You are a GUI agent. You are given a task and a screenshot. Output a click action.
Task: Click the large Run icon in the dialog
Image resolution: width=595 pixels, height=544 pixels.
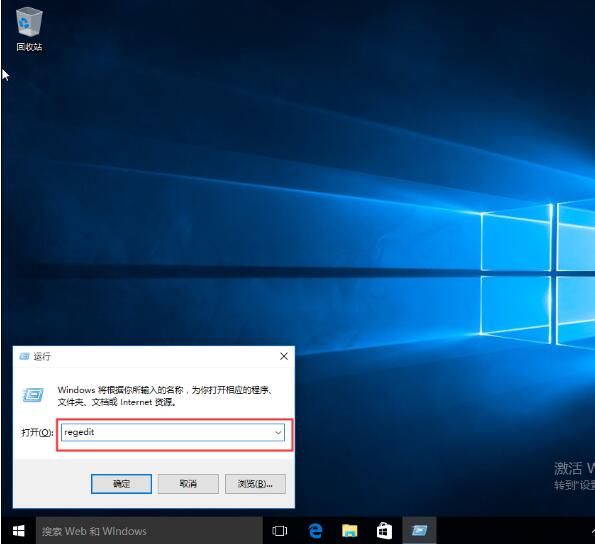pos(33,395)
